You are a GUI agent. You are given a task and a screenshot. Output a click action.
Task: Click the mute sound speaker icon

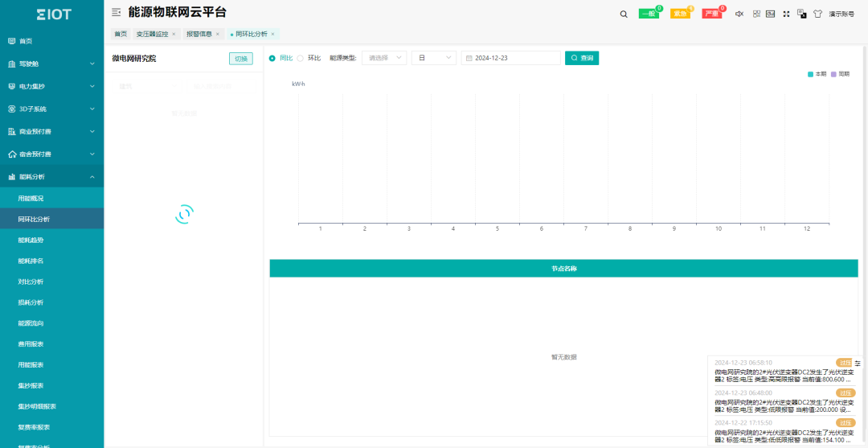[739, 14]
